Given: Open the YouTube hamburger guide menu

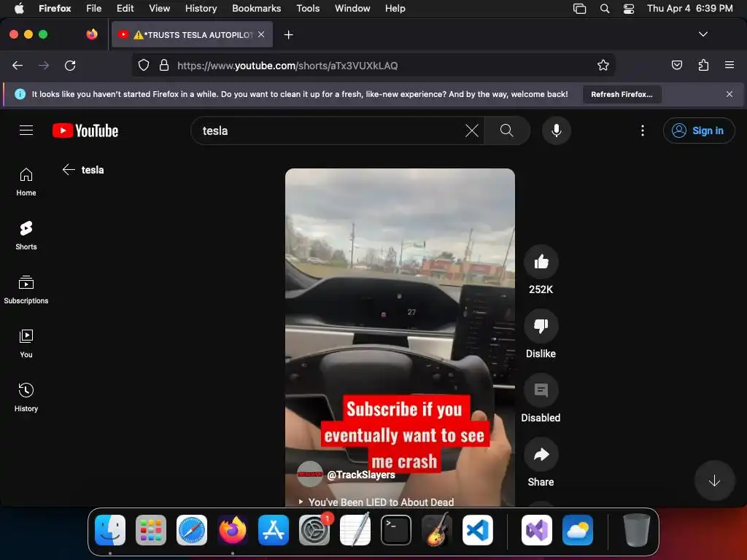Looking at the screenshot, I should (26, 131).
